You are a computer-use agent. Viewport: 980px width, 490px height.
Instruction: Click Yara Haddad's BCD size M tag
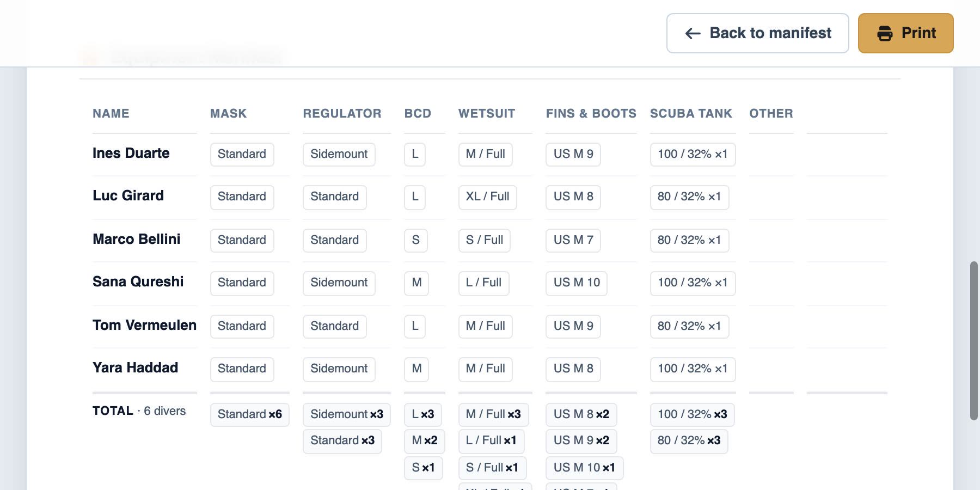point(416,369)
